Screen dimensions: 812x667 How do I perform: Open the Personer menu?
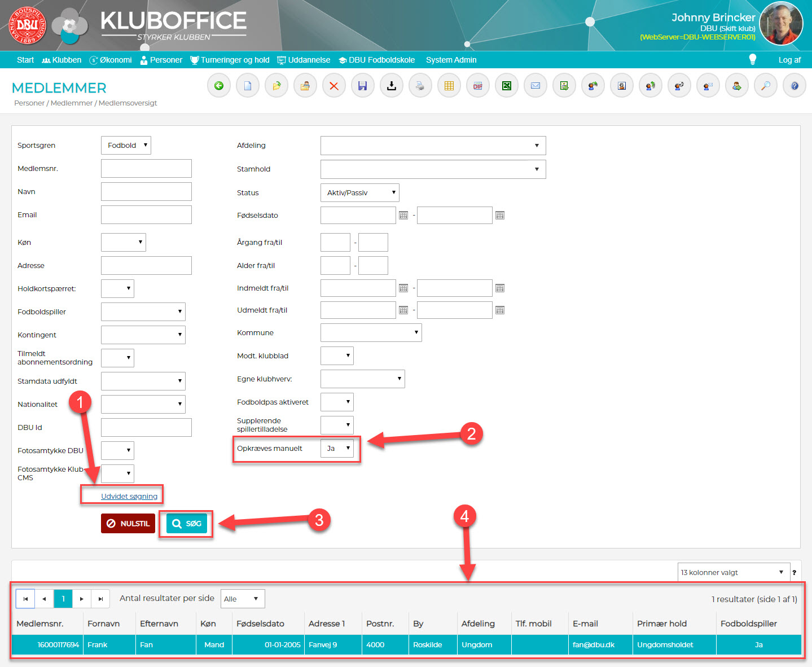(161, 60)
